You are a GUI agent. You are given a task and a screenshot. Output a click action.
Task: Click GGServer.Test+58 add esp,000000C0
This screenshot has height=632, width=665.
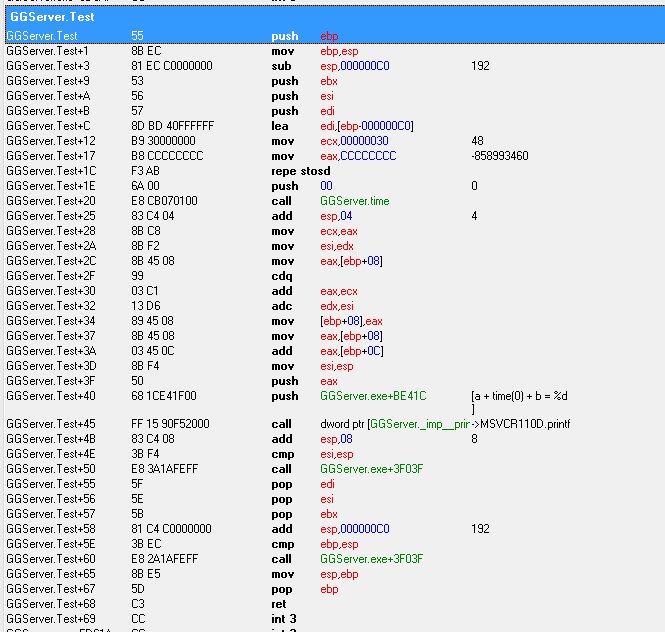pyautogui.click(x=330, y=529)
